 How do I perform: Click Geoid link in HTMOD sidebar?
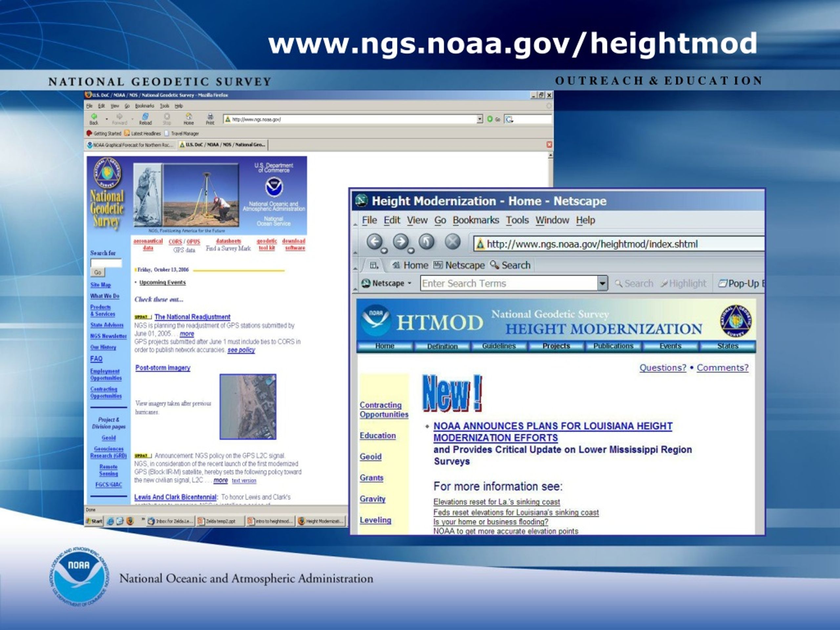(371, 456)
